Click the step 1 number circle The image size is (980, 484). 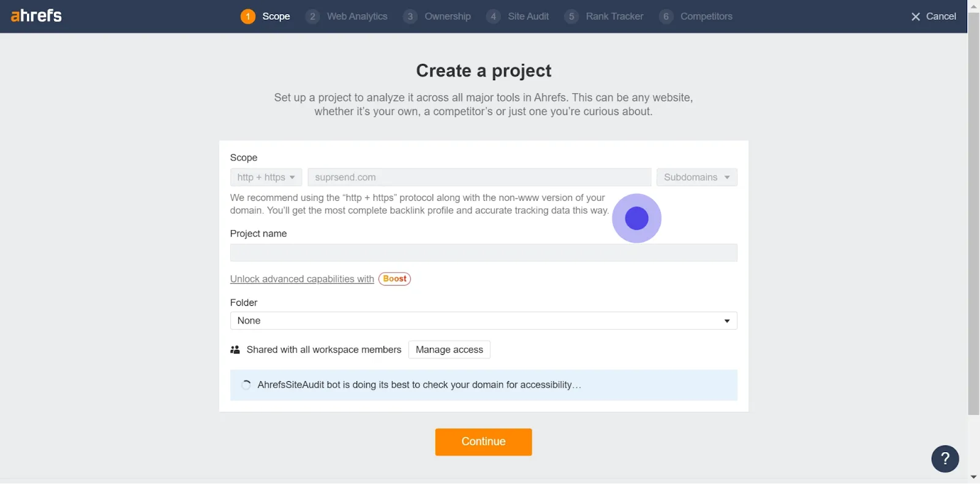(x=247, y=17)
